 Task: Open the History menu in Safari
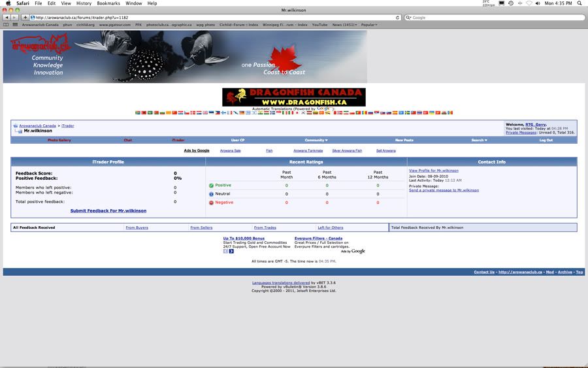(84, 3)
